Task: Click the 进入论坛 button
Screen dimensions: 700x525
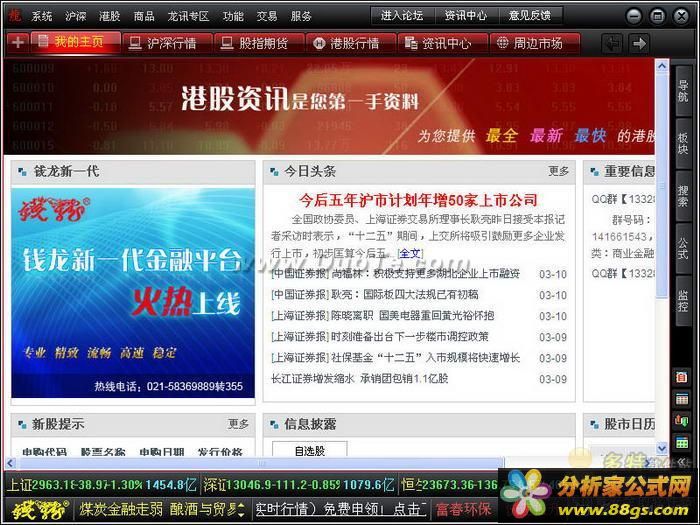Action: 402,16
